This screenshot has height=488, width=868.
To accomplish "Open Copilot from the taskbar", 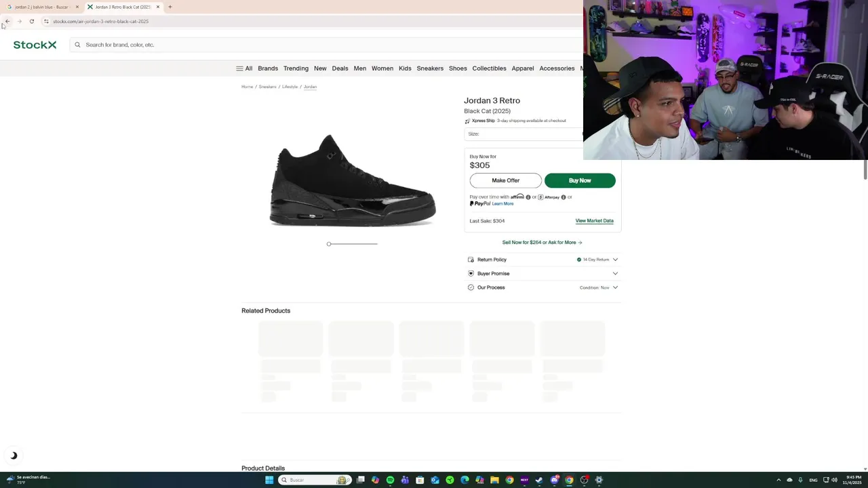I will tap(376, 480).
